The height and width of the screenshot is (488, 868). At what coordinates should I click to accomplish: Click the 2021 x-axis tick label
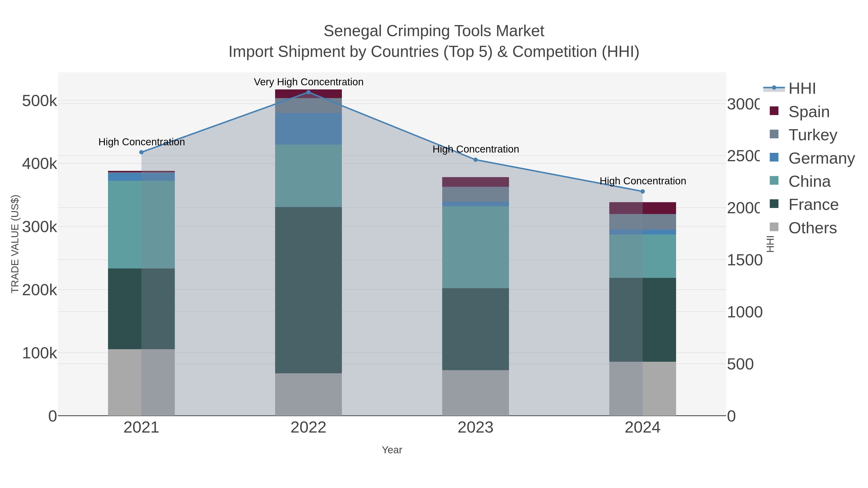tap(142, 428)
